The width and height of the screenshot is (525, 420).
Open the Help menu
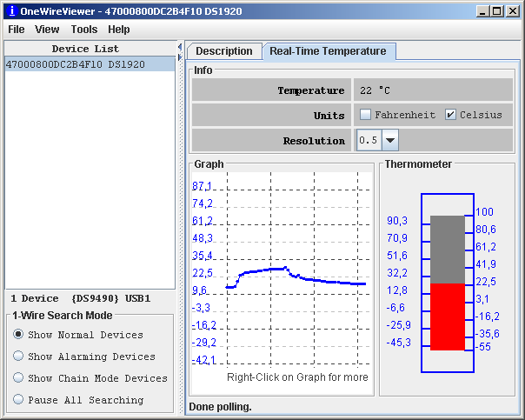[118, 30]
